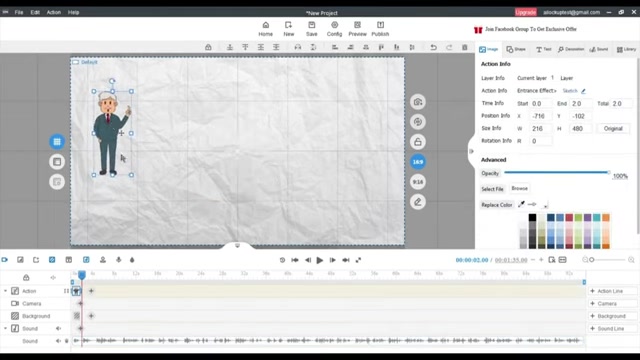The image size is (640, 360).
Task: Open the Preview button
Action: [357, 29]
